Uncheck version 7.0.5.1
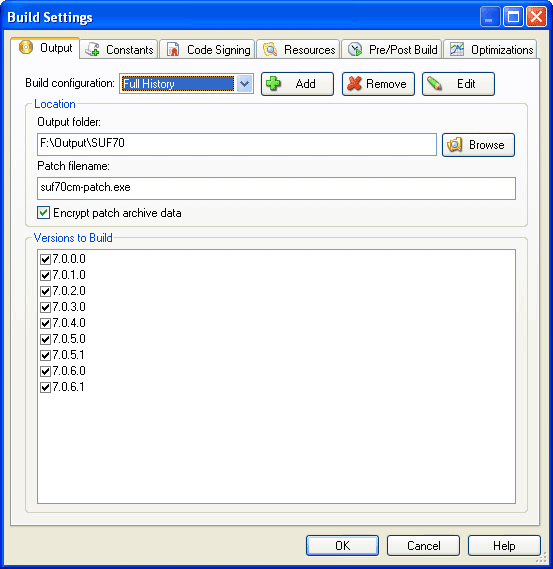The width and height of the screenshot is (553, 569). tap(45, 355)
